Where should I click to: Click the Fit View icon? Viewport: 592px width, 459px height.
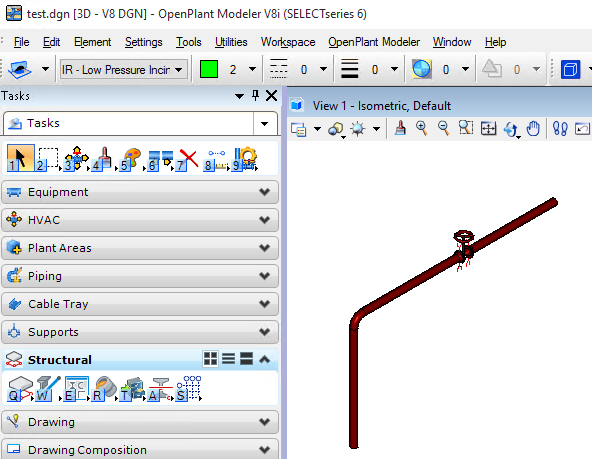(x=488, y=129)
